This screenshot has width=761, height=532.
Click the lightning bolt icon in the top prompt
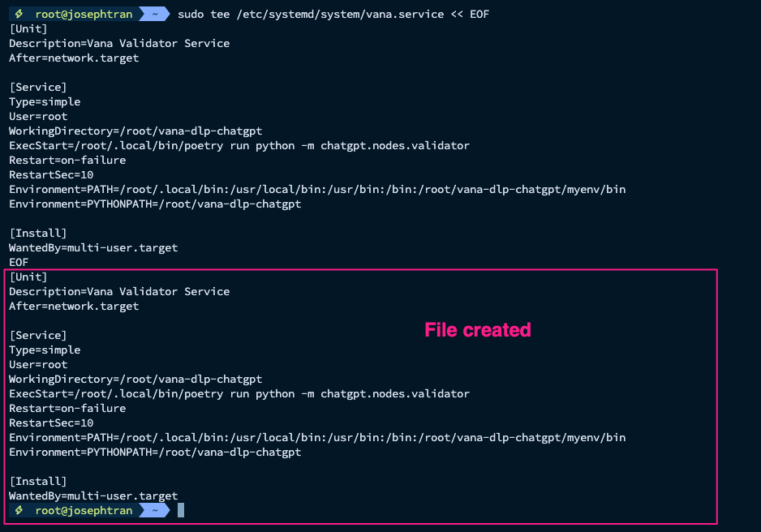point(18,14)
